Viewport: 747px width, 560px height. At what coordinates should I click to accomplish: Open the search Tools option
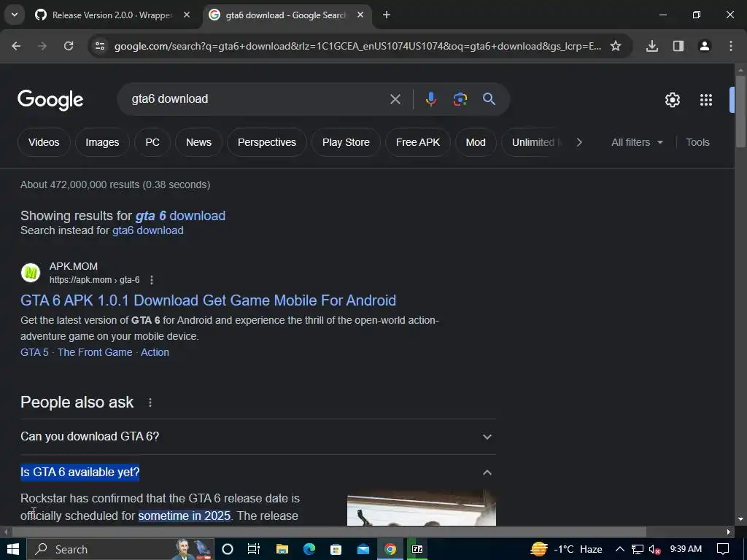coord(697,142)
